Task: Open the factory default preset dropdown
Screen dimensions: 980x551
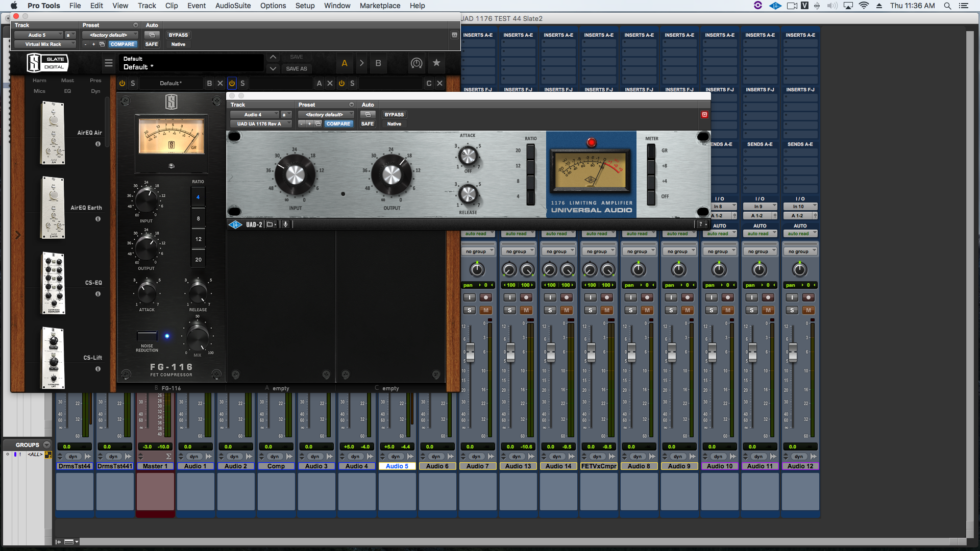Action: 326,114
